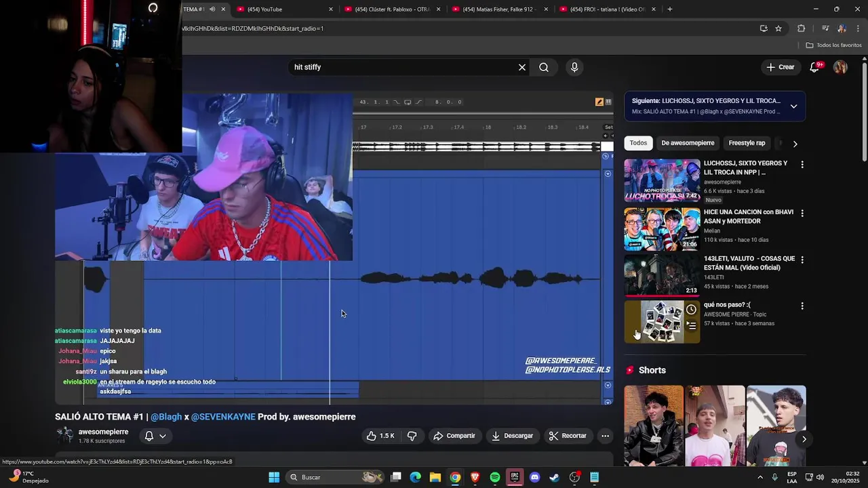The height and width of the screenshot is (488, 868).
Task: Expand the mix playlist panel chevron
Action: click(x=793, y=106)
